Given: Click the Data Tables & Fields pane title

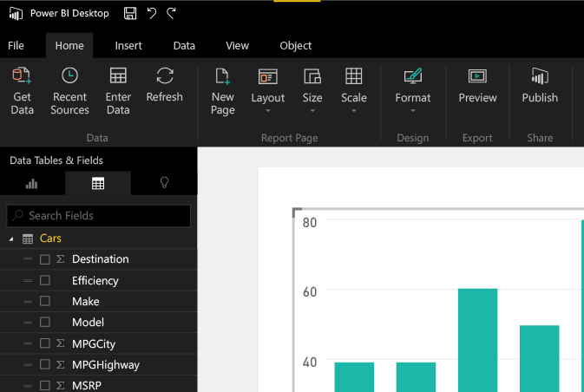Looking at the screenshot, I should tap(56, 160).
